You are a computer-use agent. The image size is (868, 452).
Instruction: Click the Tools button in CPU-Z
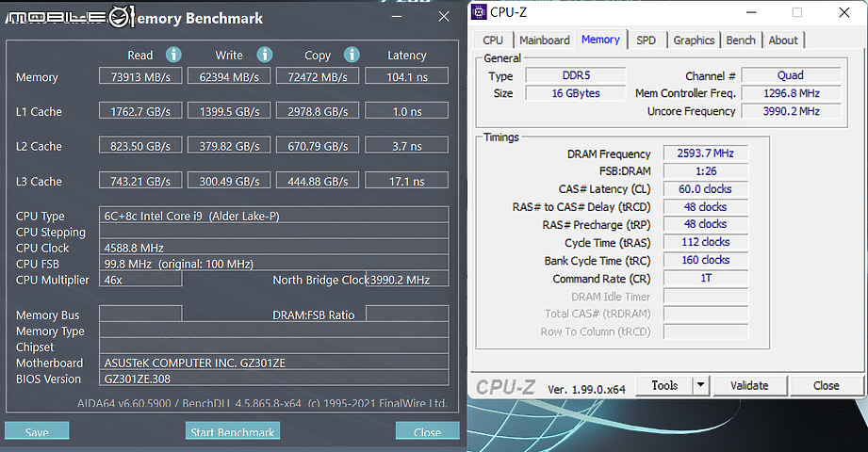coord(664,385)
